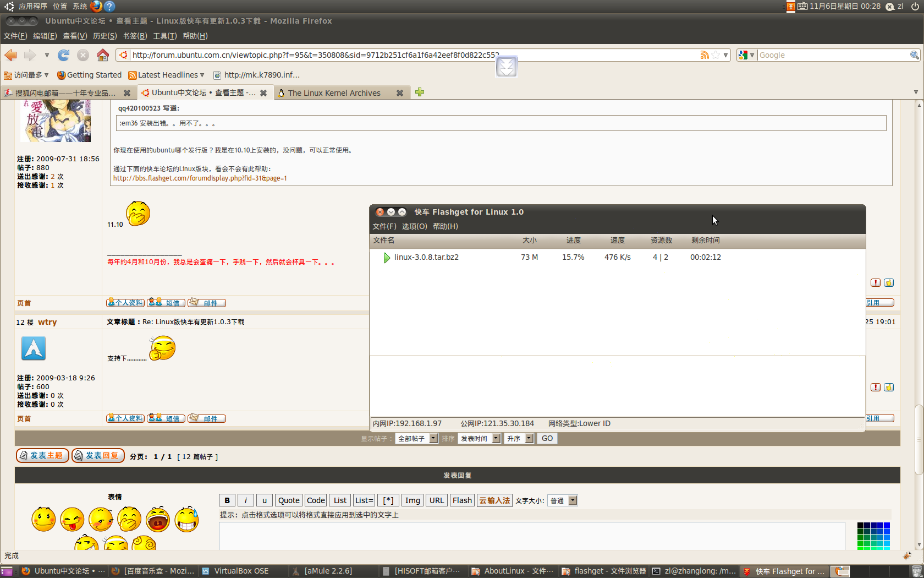The width and height of the screenshot is (924, 578).
Task: Click the trash icon in bottom panel
Action: click(x=916, y=571)
